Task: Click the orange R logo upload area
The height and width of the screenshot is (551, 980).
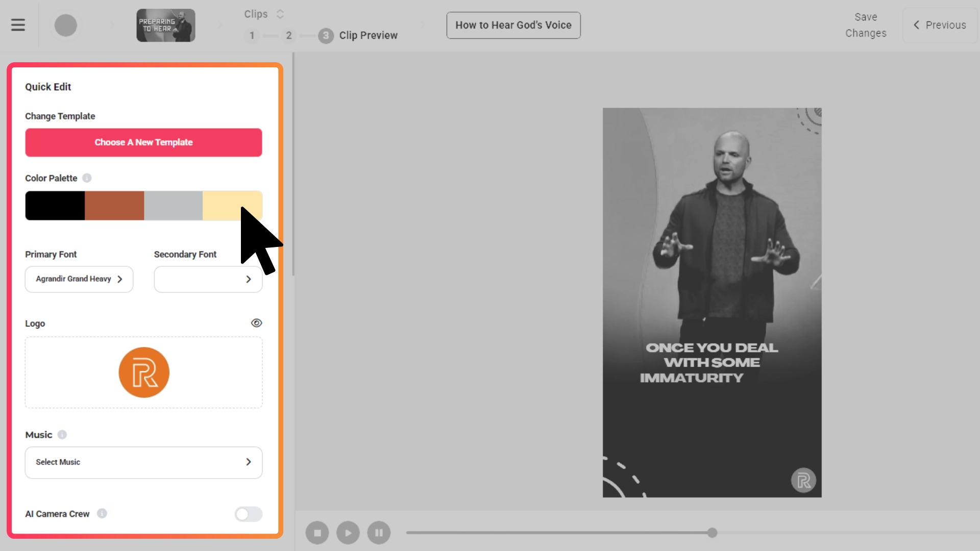Action: [x=143, y=372]
